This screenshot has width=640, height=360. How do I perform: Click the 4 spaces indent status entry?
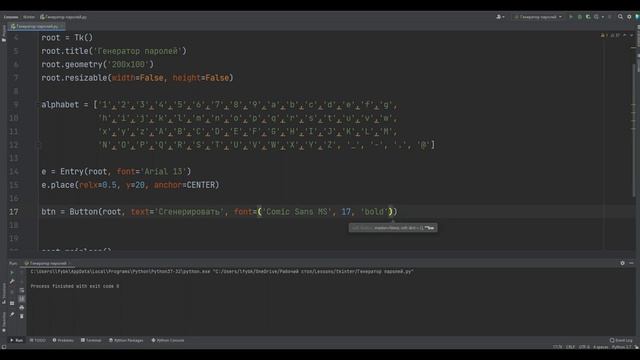click(600, 347)
